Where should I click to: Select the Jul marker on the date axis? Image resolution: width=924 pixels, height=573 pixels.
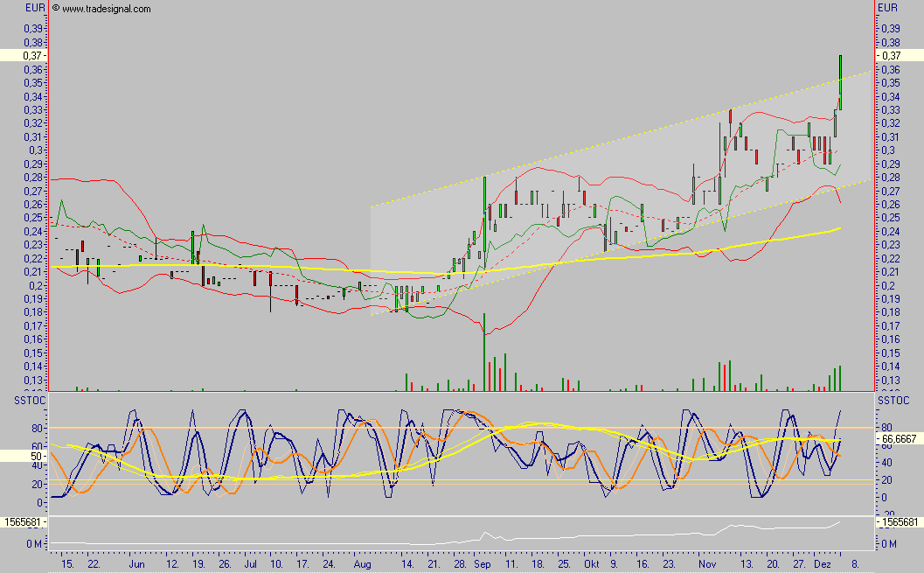249,565
